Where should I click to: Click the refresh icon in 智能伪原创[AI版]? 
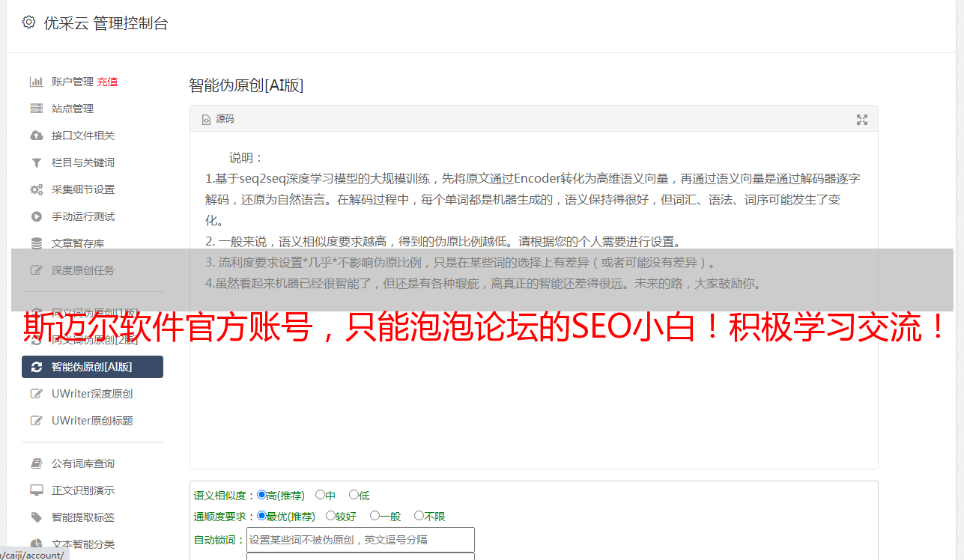(x=36, y=367)
